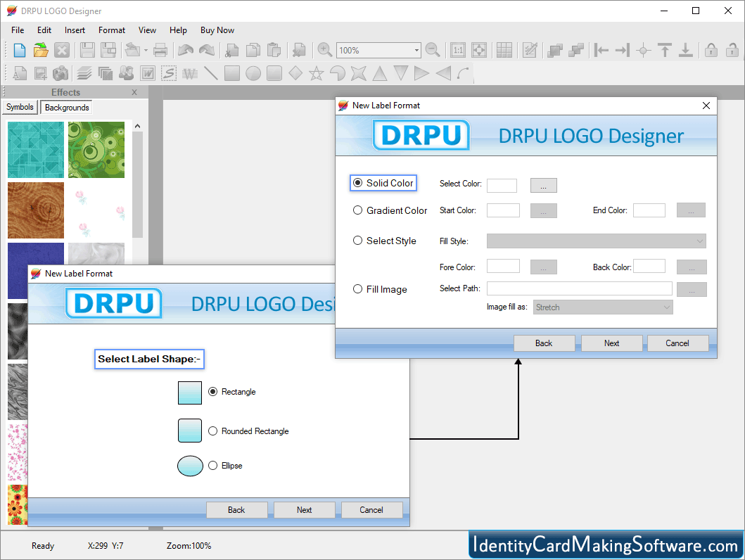The image size is (745, 560).
Task: Click the WordArt W icon
Action: 148,73
